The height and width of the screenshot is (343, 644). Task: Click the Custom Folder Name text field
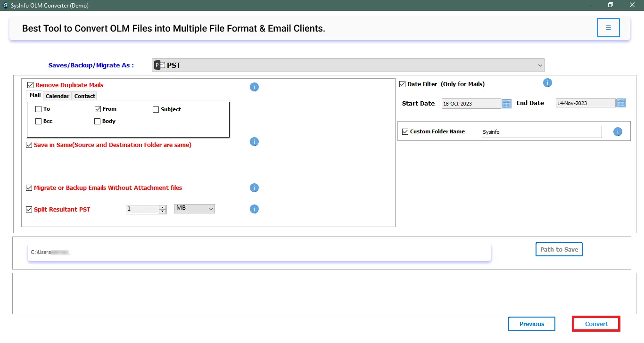point(541,132)
